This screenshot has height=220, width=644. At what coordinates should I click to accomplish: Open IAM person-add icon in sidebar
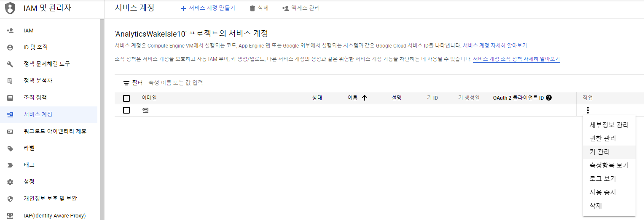(x=10, y=30)
